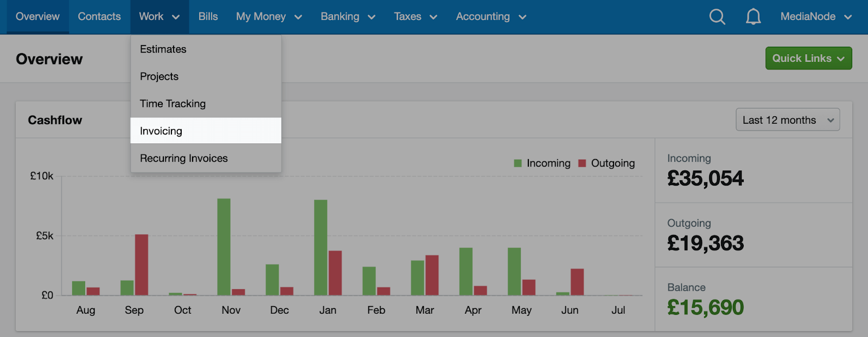The width and height of the screenshot is (868, 337).
Task: Expand the Quick Links button
Action: click(x=808, y=58)
